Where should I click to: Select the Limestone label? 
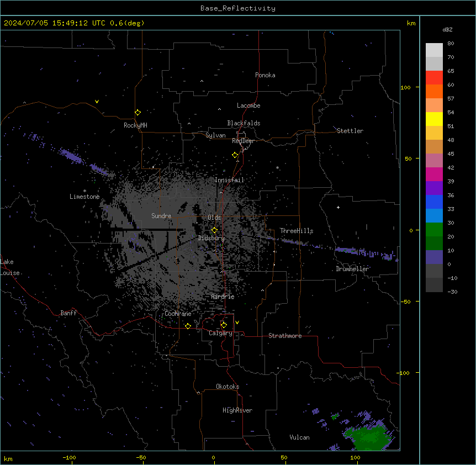pos(84,197)
